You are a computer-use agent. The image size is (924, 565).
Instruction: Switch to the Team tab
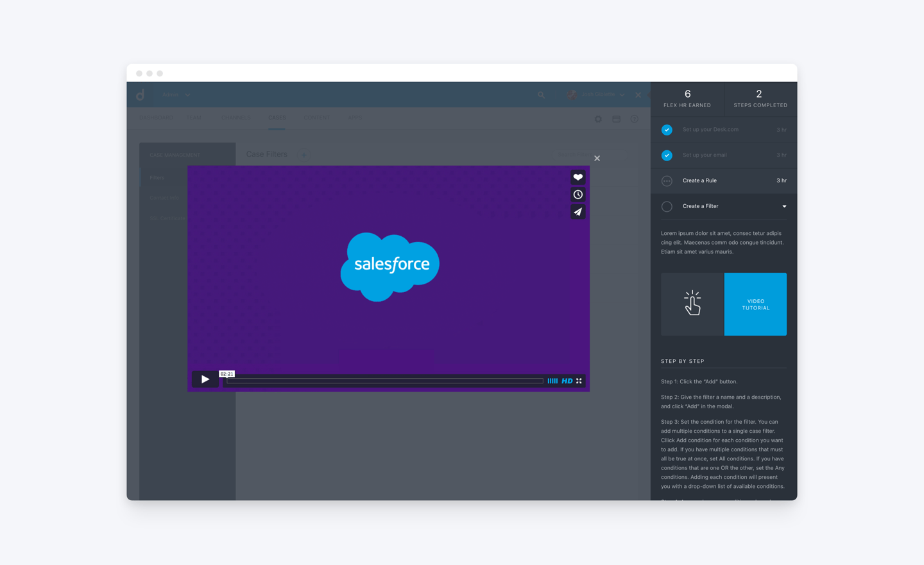click(194, 117)
